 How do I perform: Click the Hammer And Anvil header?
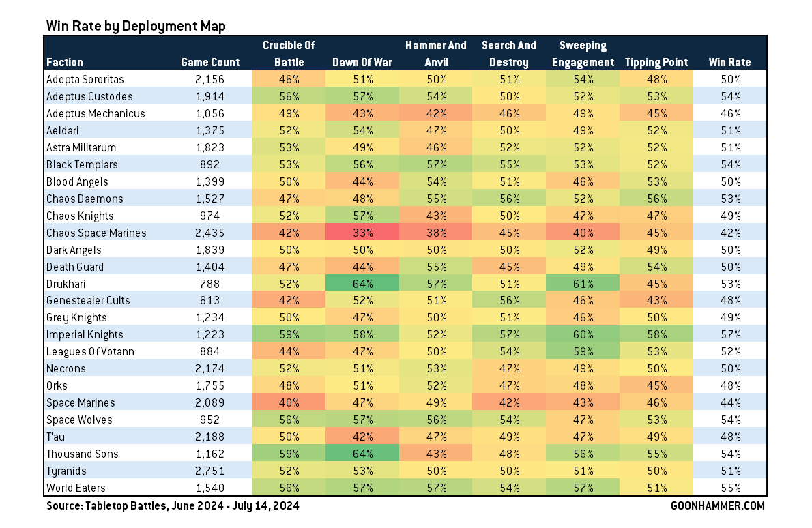pos(436,54)
